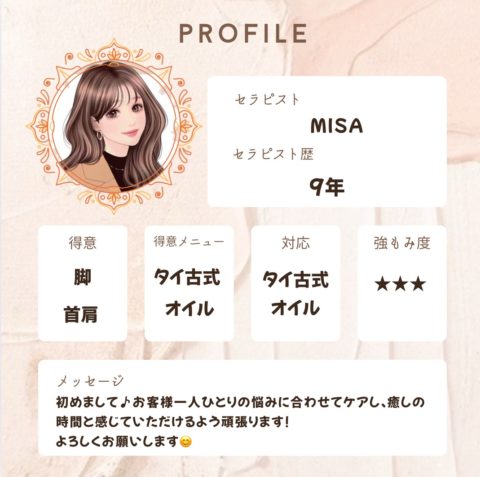
Task: Click the MISA therapist avatar portrait
Action: pyautogui.click(x=114, y=126)
